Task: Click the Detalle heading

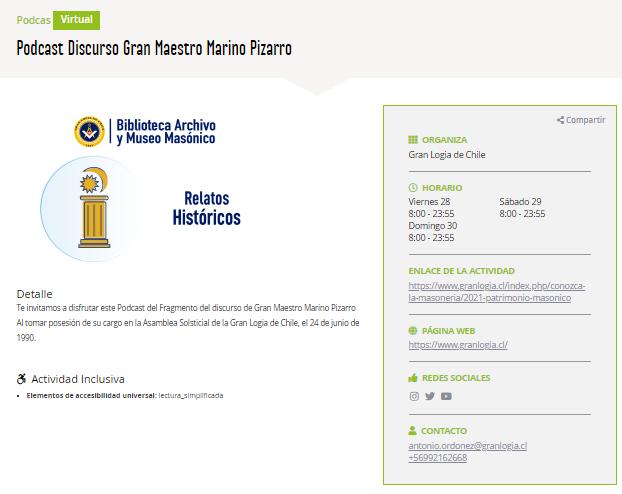Action: (35, 294)
